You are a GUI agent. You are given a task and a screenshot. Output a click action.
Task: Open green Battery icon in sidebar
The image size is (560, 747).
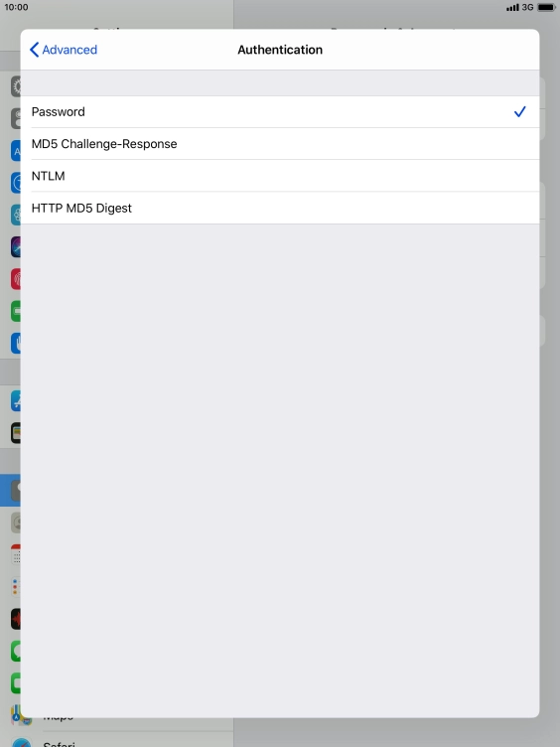click(16, 311)
